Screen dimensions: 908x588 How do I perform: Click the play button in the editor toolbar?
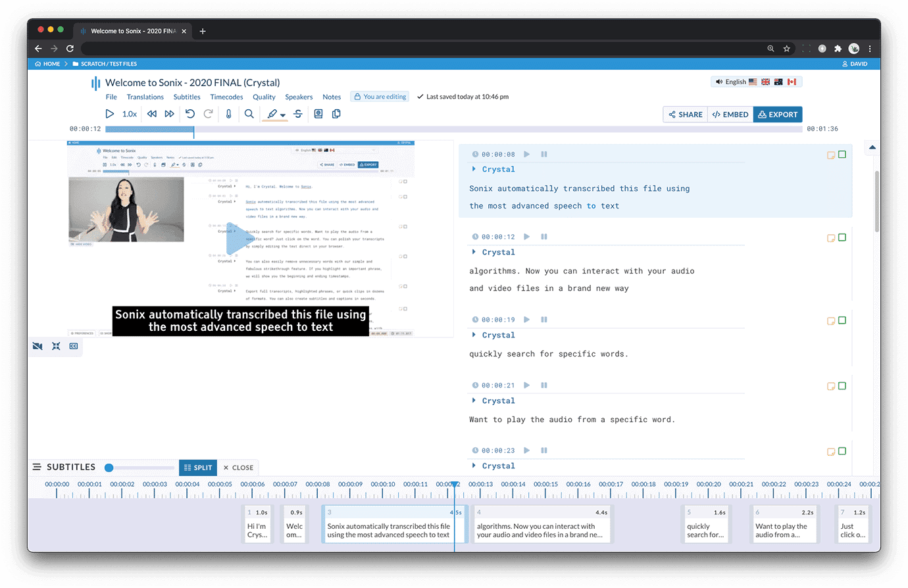110,114
